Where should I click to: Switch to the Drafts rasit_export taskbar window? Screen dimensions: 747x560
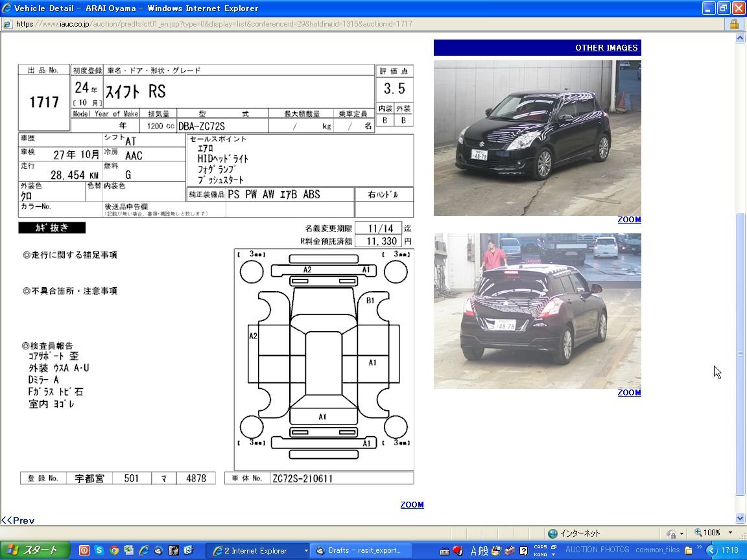coord(361,550)
